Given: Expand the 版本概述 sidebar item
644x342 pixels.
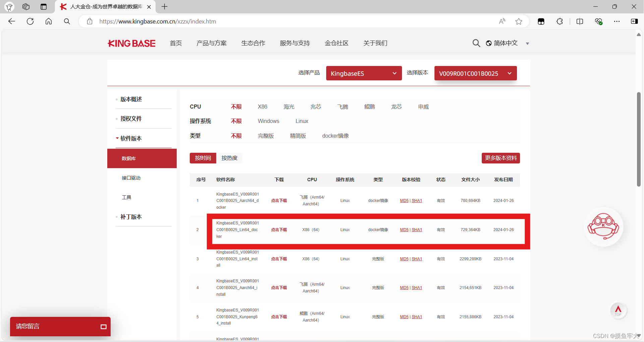Looking at the screenshot, I should pos(131,99).
